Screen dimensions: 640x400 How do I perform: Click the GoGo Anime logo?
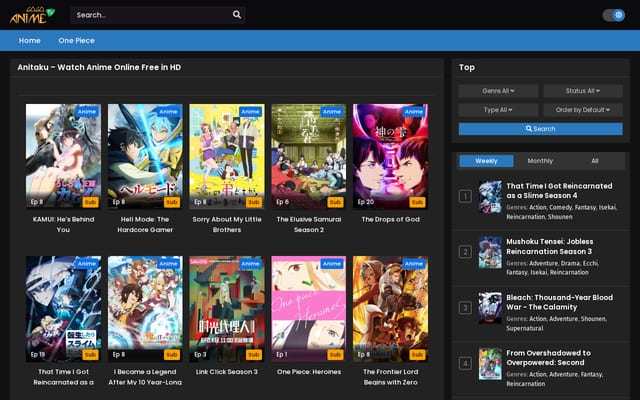click(32, 15)
